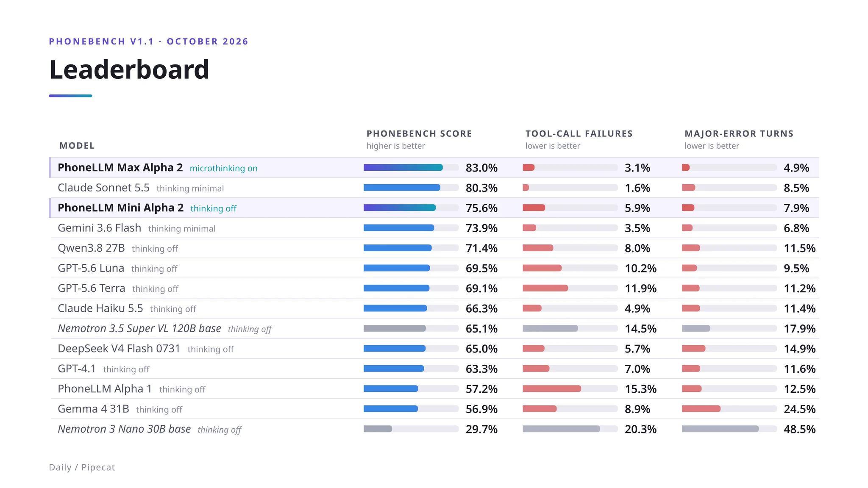Image resolution: width=868 pixels, height=488 pixels.
Task: Click the PhoneBench Score column header
Action: (419, 134)
